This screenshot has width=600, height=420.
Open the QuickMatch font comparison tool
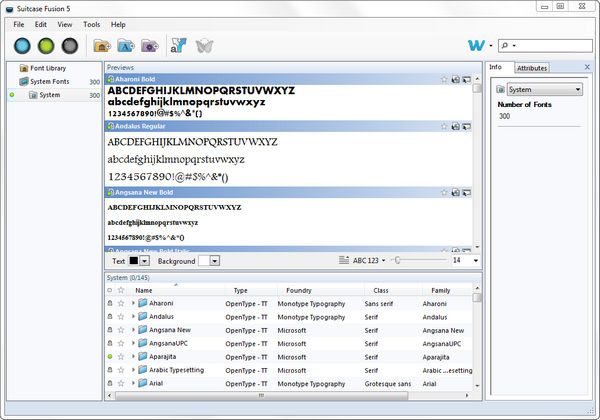coord(179,46)
